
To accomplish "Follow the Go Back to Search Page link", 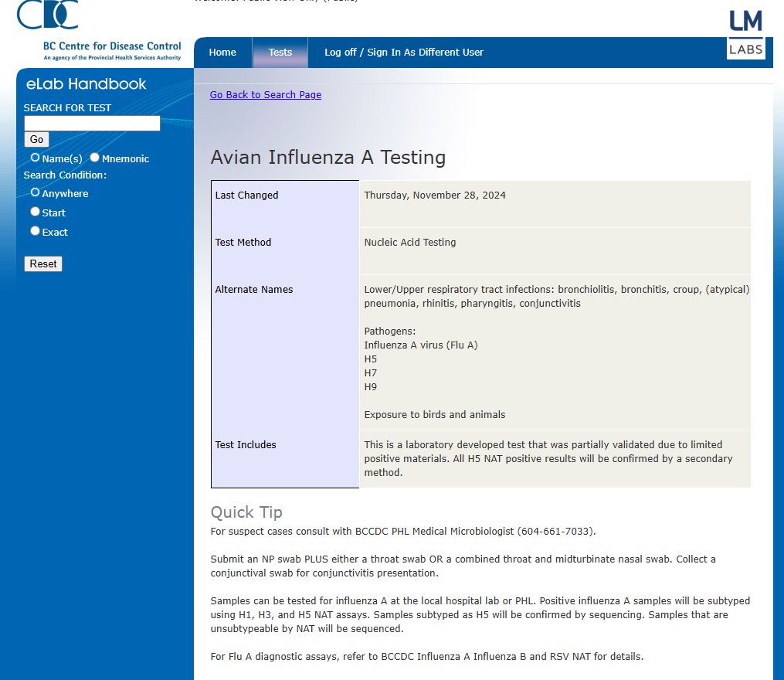I will [x=266, y=95].
